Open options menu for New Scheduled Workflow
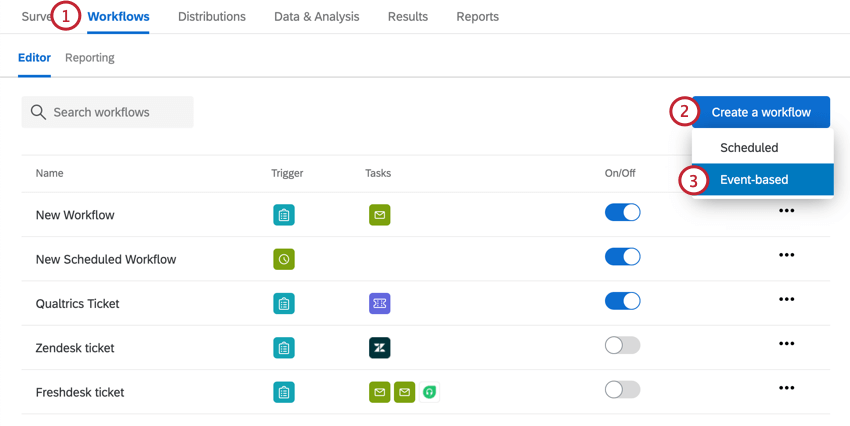This screenshot has width=850, height=426. click(x=786, y=255)
